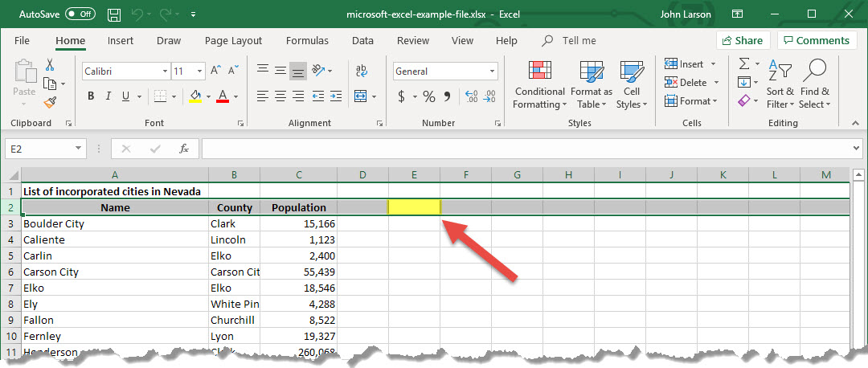The height and width of the screenshot is (368, 868).
Task: Switch to the Insert ribbon tab
Action: (121, 41)
